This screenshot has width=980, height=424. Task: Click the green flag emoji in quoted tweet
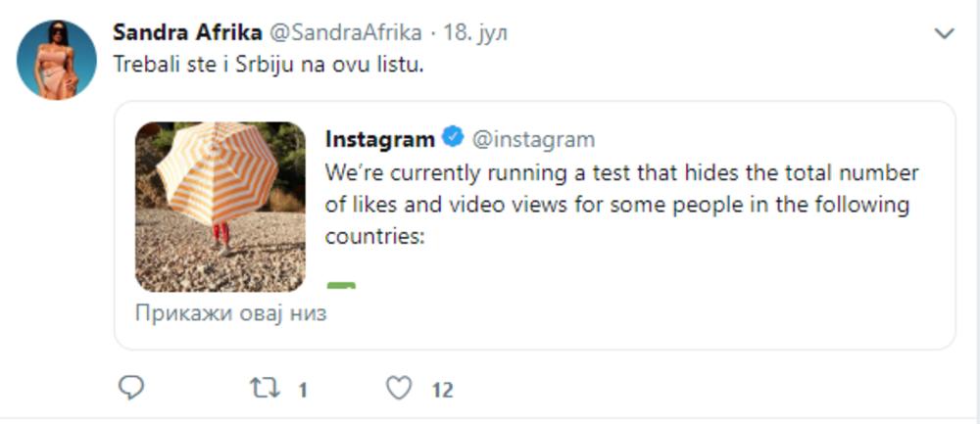pyautogui.click(x=341, y=285)
